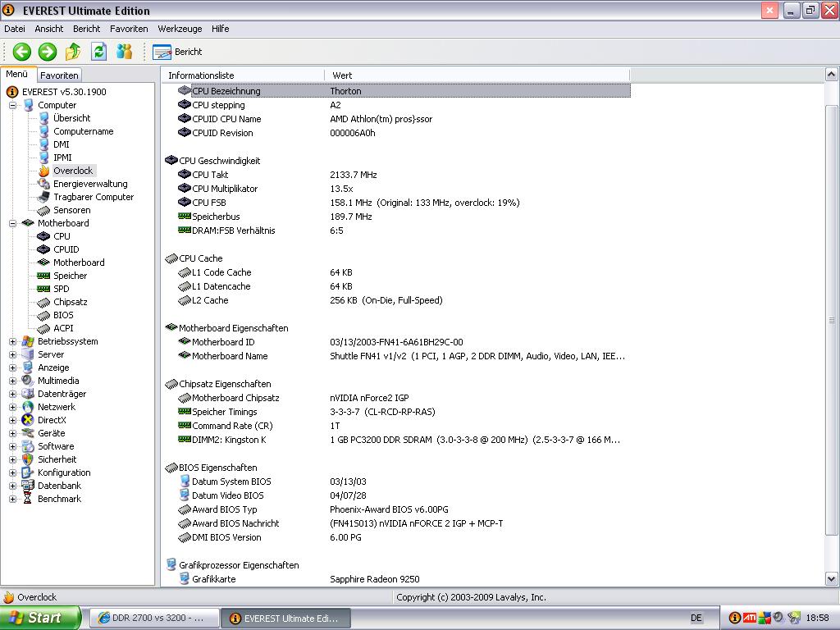Click the ATI tray icon
This screenshot has width=840, height=630.
click(x=750, y=619)
